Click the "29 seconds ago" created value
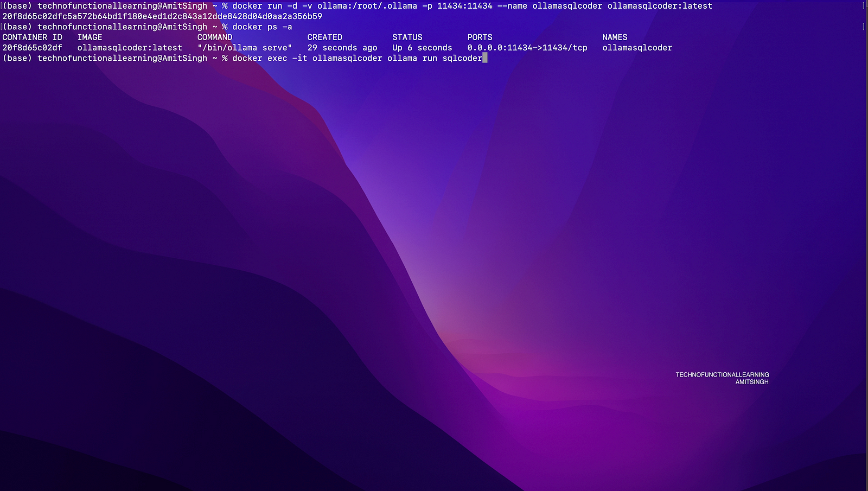 pos(342,48)
